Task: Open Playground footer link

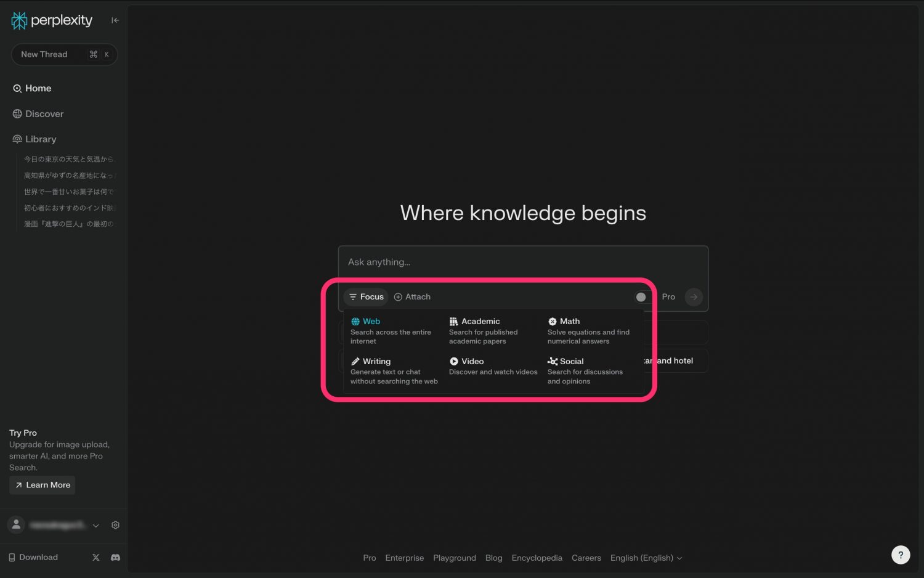Action: pyautogui.click(x=455, y=558)
